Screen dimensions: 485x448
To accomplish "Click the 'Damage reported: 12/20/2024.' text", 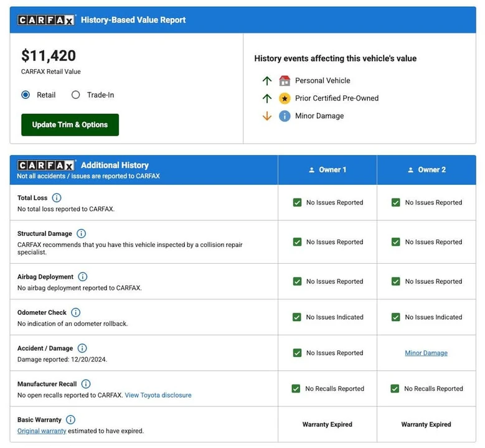I will click(62, 360).
